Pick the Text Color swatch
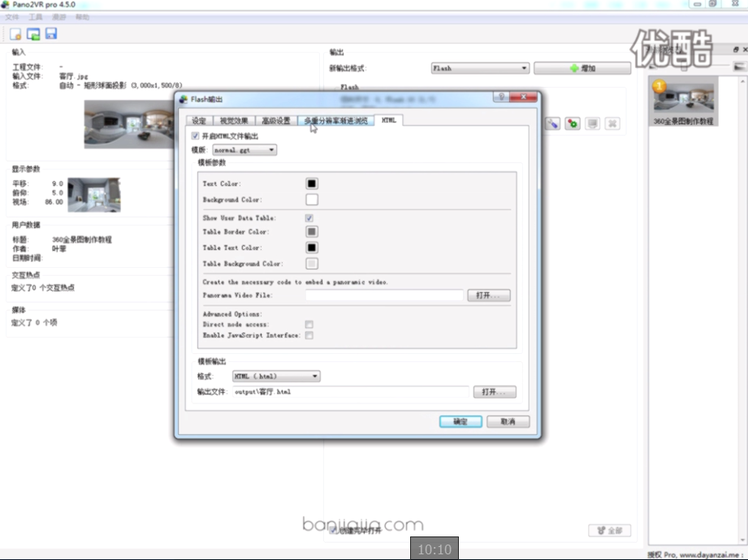 pos(312,183)
